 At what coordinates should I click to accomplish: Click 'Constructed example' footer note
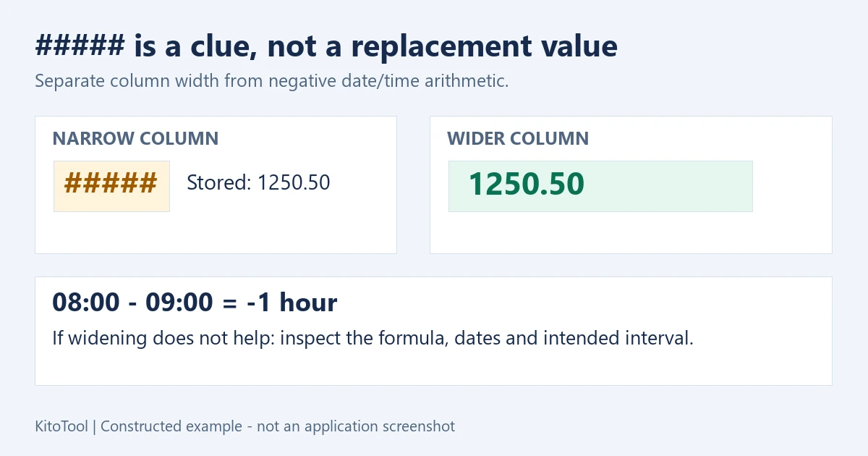[171, 426]
